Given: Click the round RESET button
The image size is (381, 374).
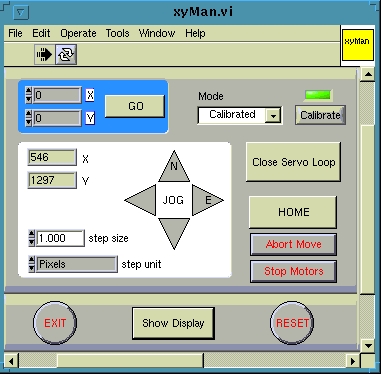Looking at the screenshot, I should click(x=292, y=323).
